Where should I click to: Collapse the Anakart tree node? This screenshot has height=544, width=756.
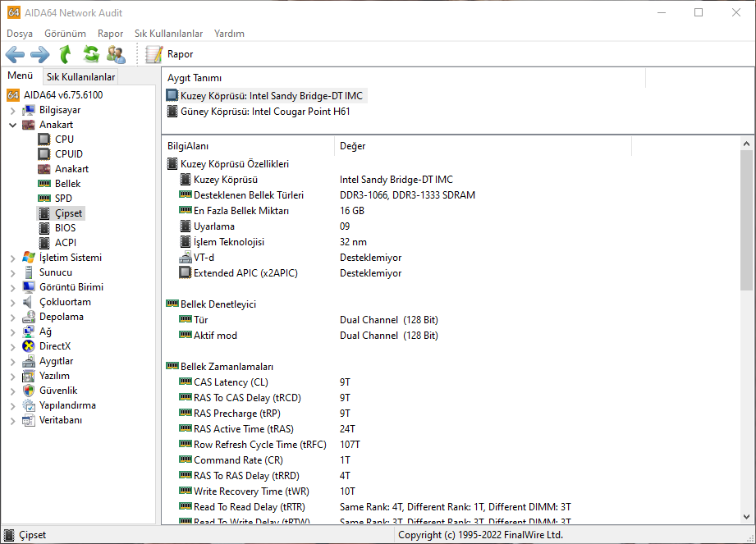12,126
